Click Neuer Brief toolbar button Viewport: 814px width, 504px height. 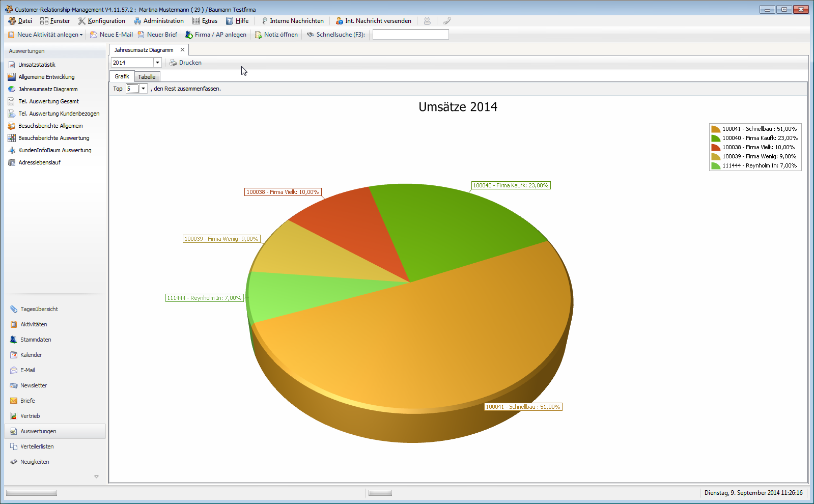[157, 35]
